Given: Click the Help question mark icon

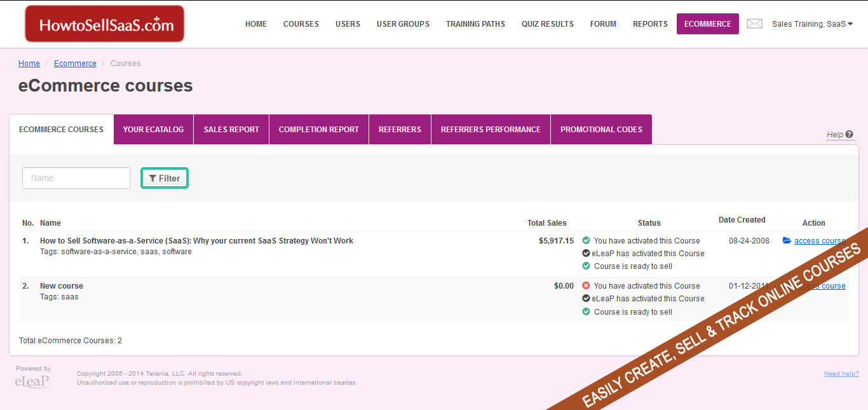Looking at the screenshot, I should (x=850, y=134).
